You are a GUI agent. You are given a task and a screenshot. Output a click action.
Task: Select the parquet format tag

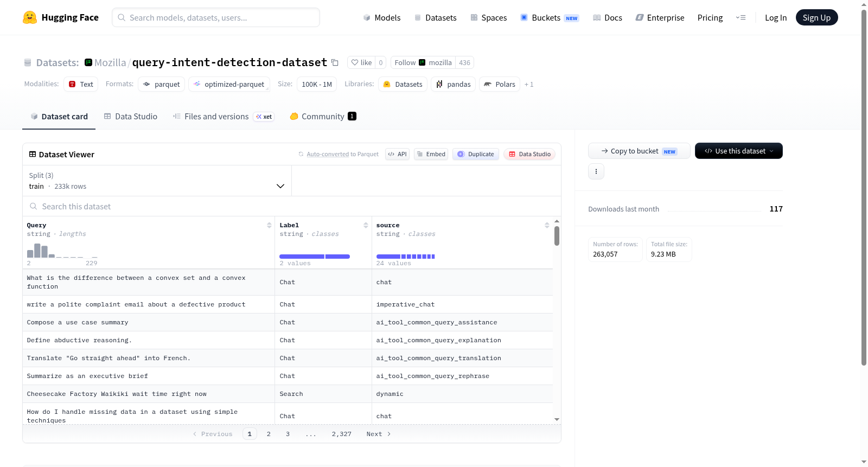tap(162, 84)
